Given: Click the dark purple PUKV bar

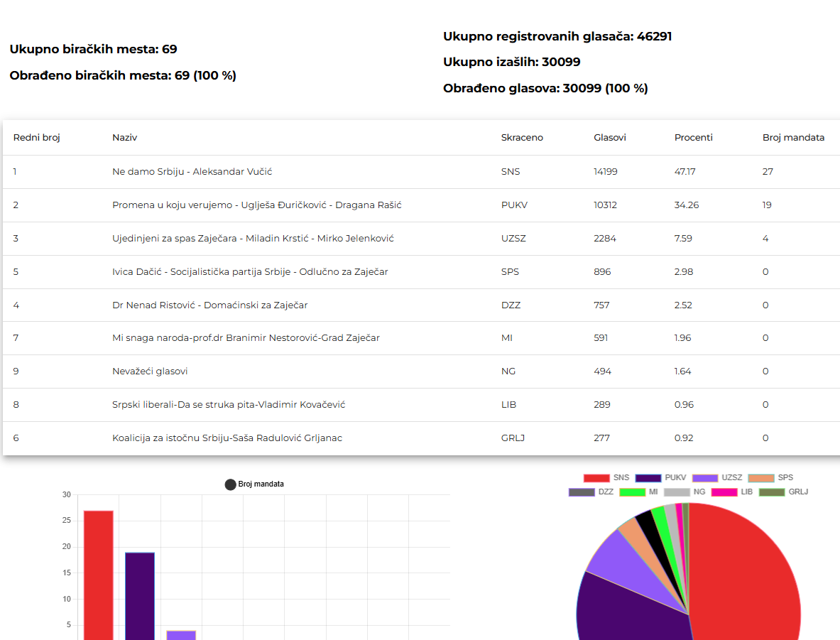Looking at the screenshot, I should tap(140, 596).
